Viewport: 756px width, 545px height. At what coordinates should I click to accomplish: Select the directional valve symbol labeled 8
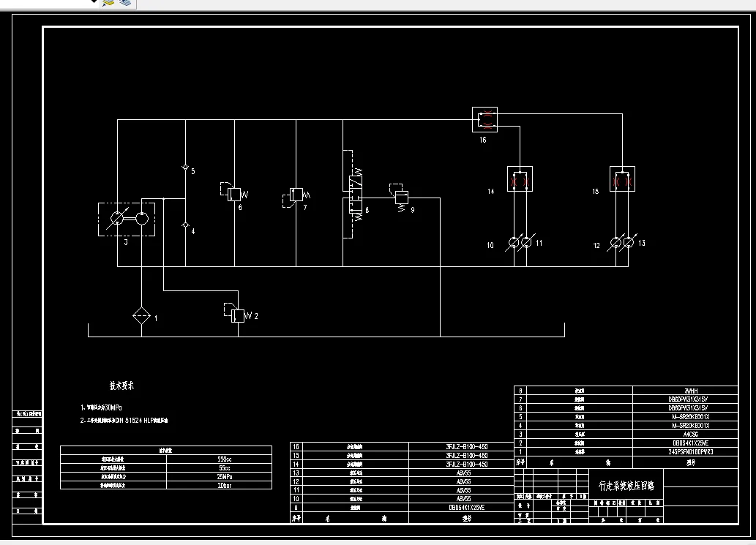pyautogui.click(x=356, y=195)
